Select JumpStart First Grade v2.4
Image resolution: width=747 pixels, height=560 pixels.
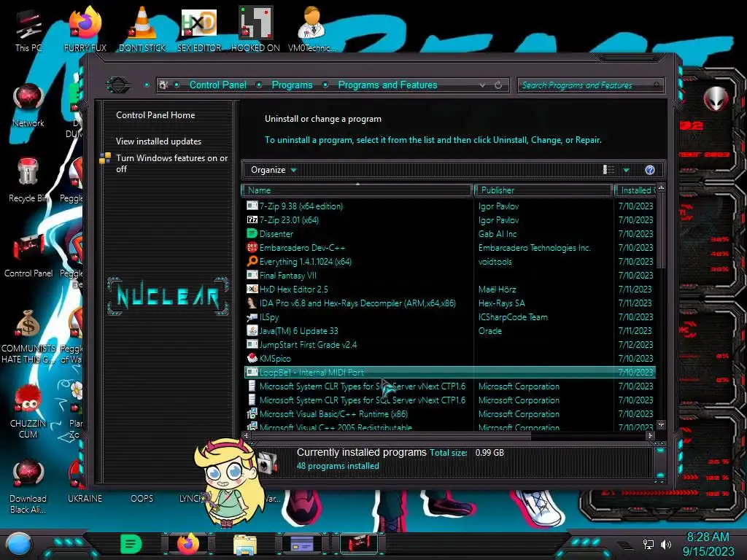click(450, 344)
